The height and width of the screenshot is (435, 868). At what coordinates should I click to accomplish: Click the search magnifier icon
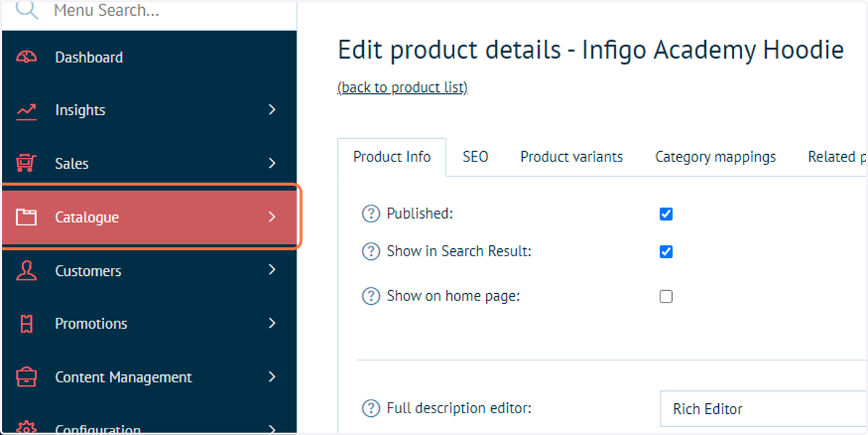27,11
